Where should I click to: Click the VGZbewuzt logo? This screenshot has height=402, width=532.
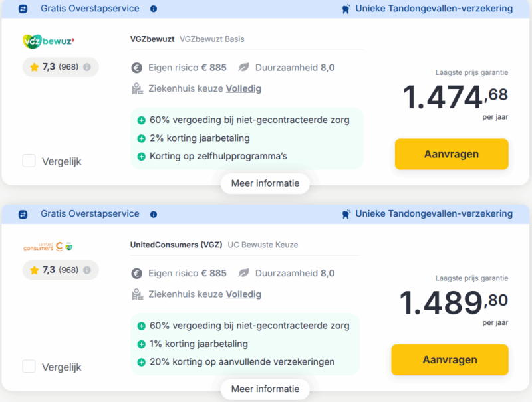coord(49,41)
